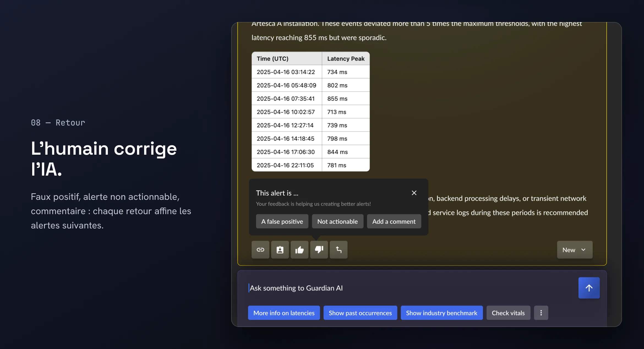The width and height of the screenshot is (644, 349).
Task: Copy the alert link icon
Action: [260, 250]
